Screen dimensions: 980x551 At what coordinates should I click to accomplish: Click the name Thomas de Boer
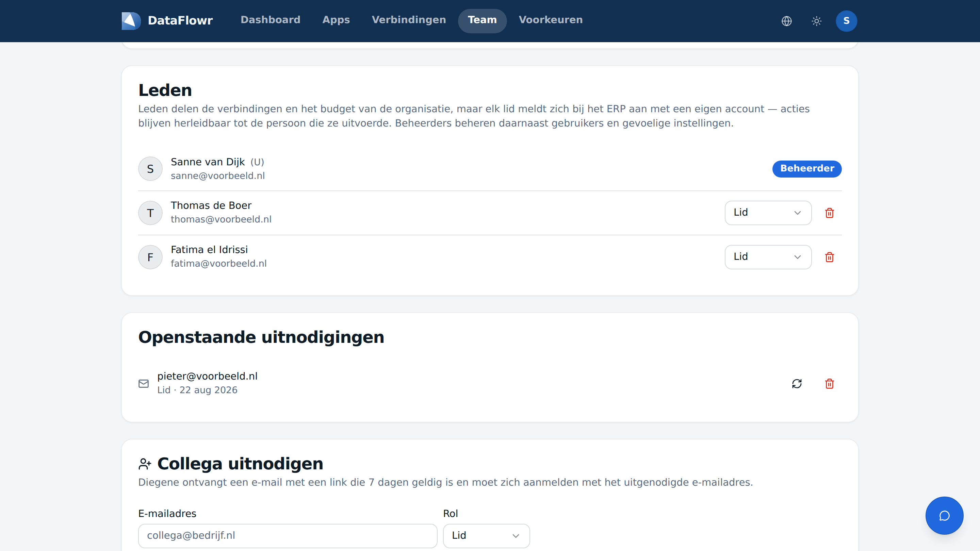click(211, 205)
